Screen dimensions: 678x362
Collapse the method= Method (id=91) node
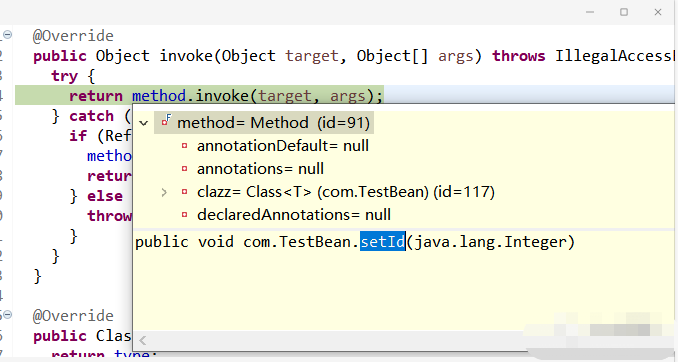pos(144,123)
